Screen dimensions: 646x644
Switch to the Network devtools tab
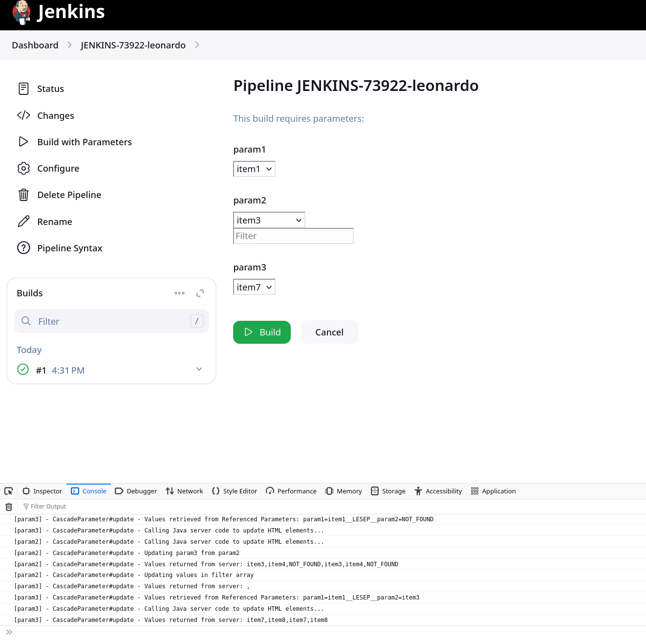pyautogui.click(x=184, y=491)
